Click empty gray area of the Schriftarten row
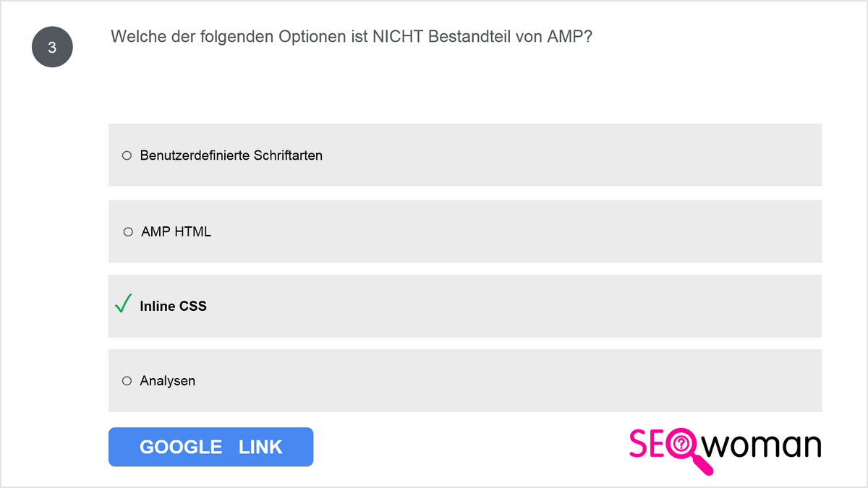The image size is (868, 488). [564, 155]
